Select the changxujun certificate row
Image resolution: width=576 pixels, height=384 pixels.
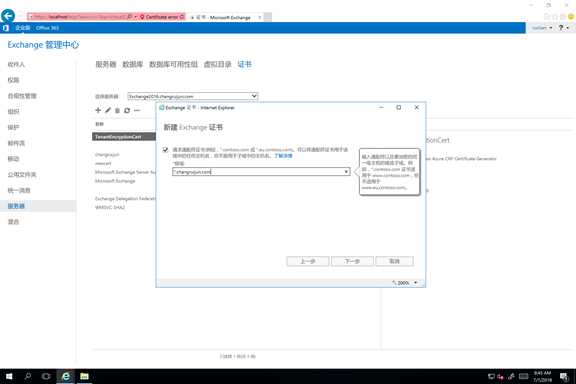point(107,155)
